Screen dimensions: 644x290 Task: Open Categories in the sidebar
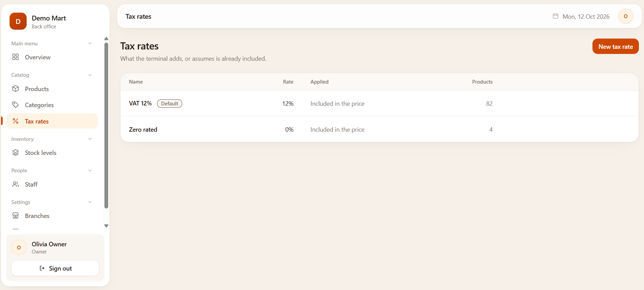(52, 105)
